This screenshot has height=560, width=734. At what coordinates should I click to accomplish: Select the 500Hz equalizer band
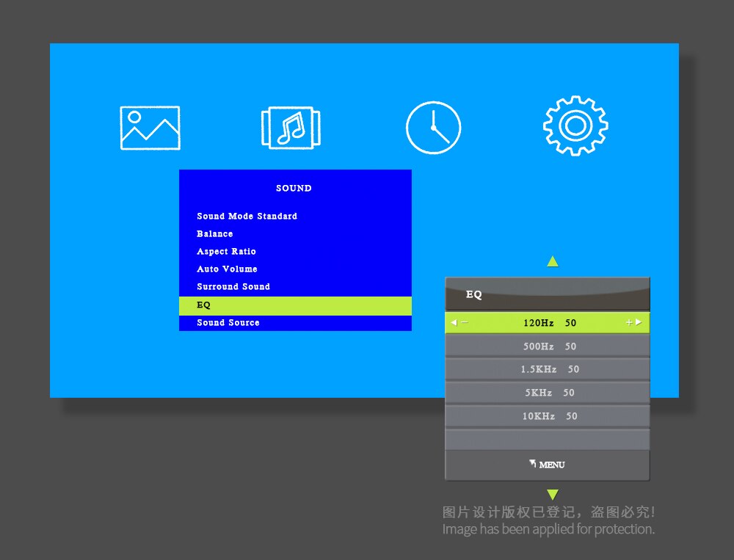pyautogui.click(x=548, y=346)
